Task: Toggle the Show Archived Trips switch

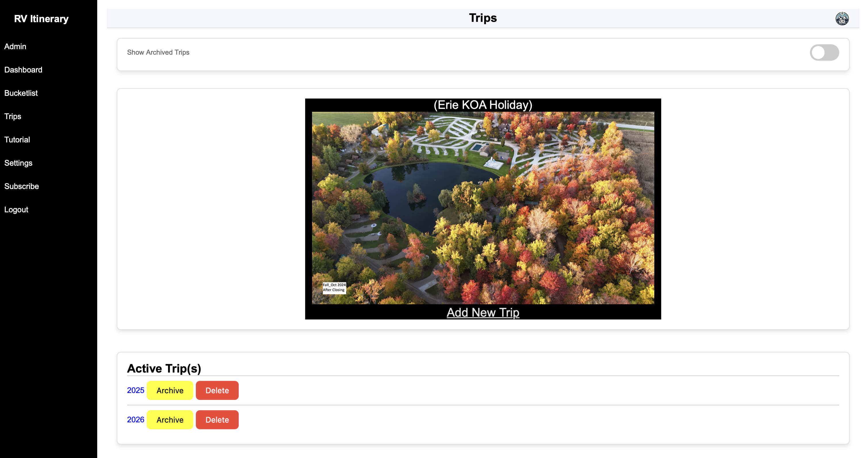Action: tap(824, 53)
